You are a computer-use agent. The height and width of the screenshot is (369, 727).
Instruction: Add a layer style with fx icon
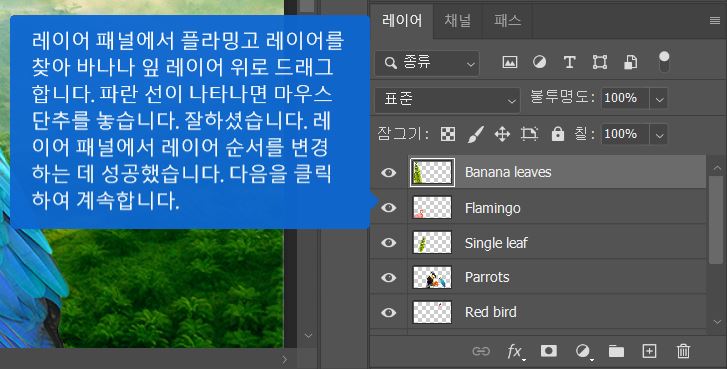tap(515, 352)
